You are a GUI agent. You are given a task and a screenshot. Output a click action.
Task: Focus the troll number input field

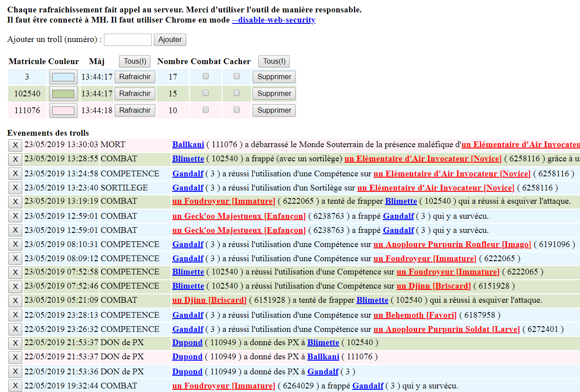[x=128, y=40]
